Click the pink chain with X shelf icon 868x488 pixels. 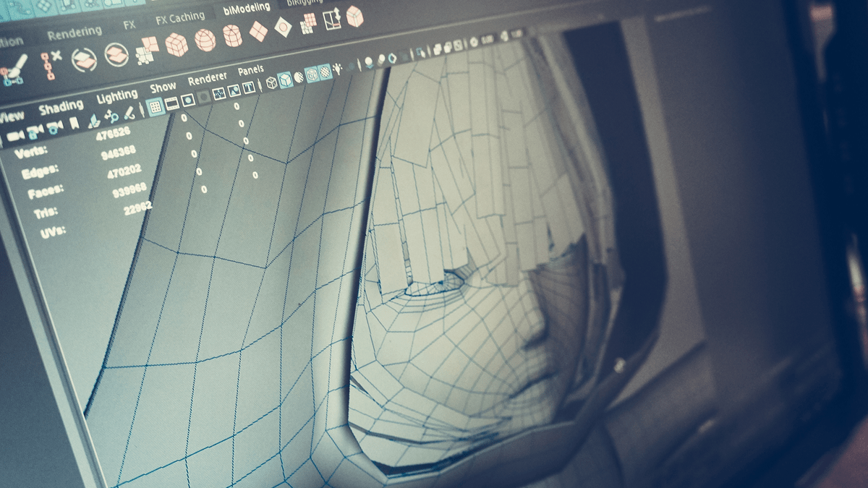(51, 67)
